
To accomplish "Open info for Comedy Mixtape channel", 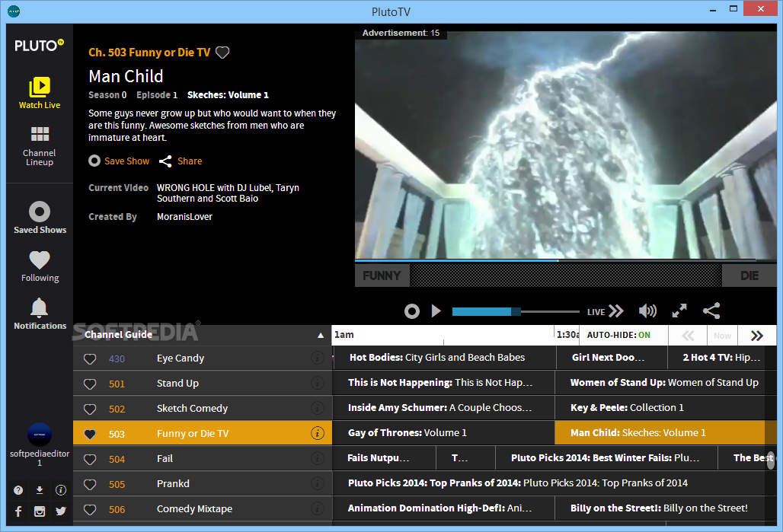I will point(318,508).
